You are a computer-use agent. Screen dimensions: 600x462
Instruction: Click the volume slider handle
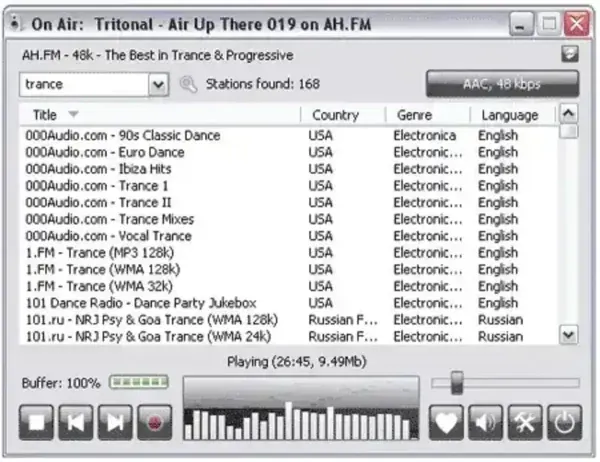pyautogui.click(x=457, y=382)
